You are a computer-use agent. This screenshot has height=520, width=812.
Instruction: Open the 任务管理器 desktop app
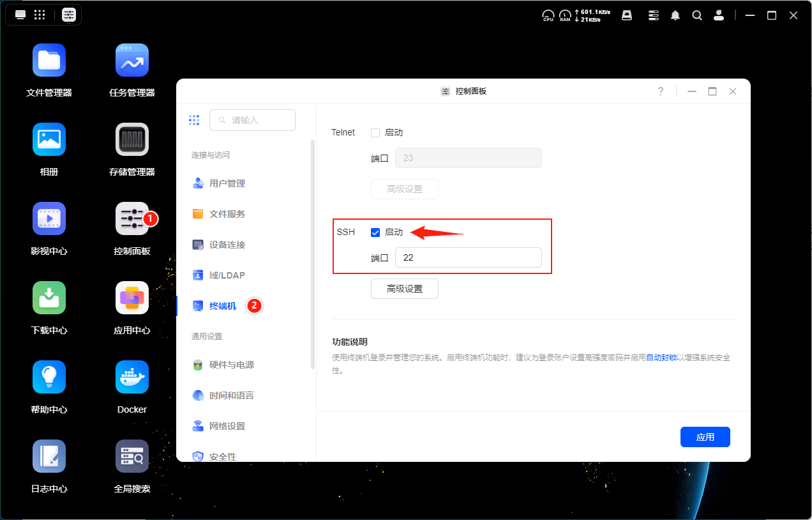(132, 61)
